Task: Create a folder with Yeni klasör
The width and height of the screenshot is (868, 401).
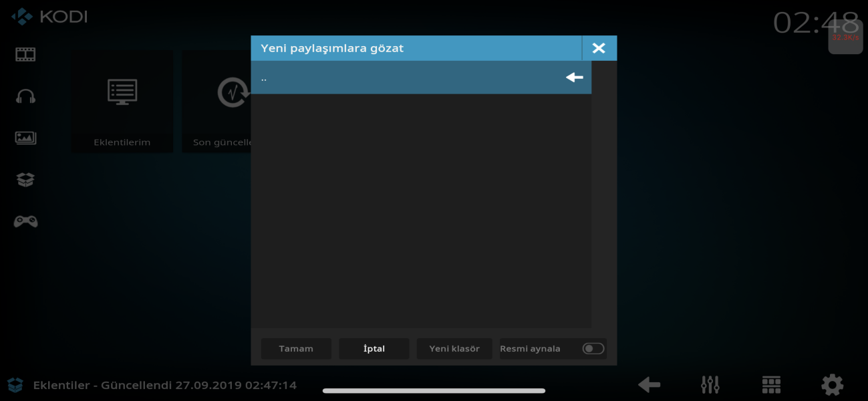Action: coord(454,348)
